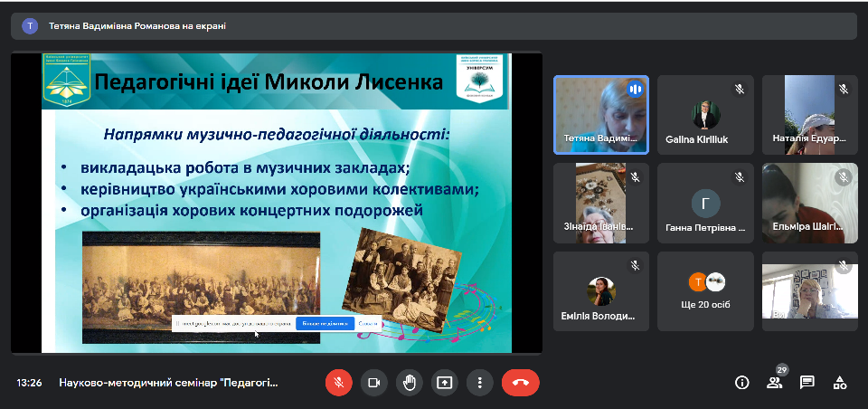
Task: Select Galina Kirilluk participant tile
Action: tap(706, 115)
